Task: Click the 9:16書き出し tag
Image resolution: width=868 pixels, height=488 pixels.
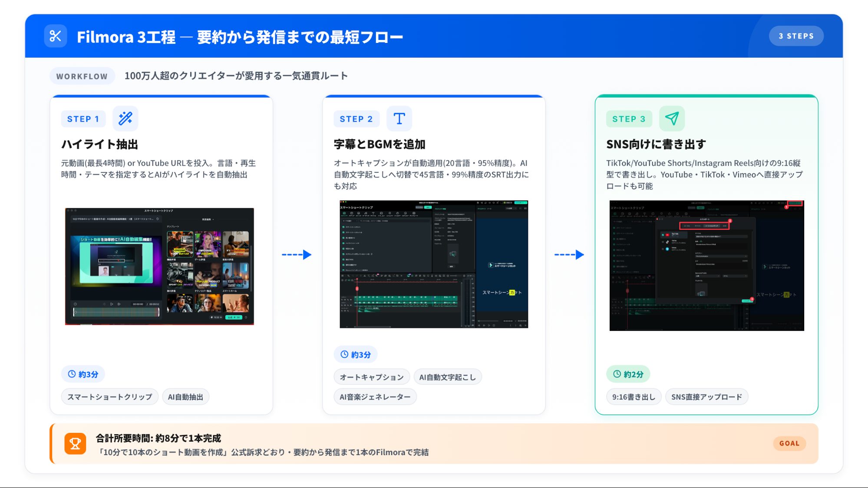Action: [634, 397]
